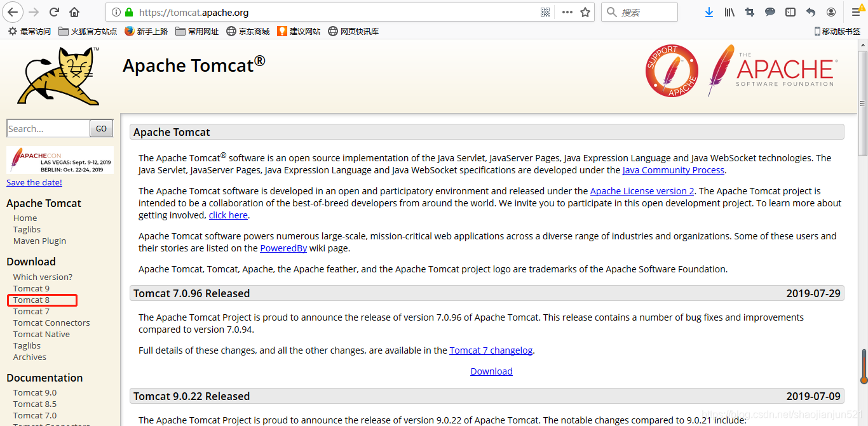Open the 网页快讯库 bookmark

[353, 31]
